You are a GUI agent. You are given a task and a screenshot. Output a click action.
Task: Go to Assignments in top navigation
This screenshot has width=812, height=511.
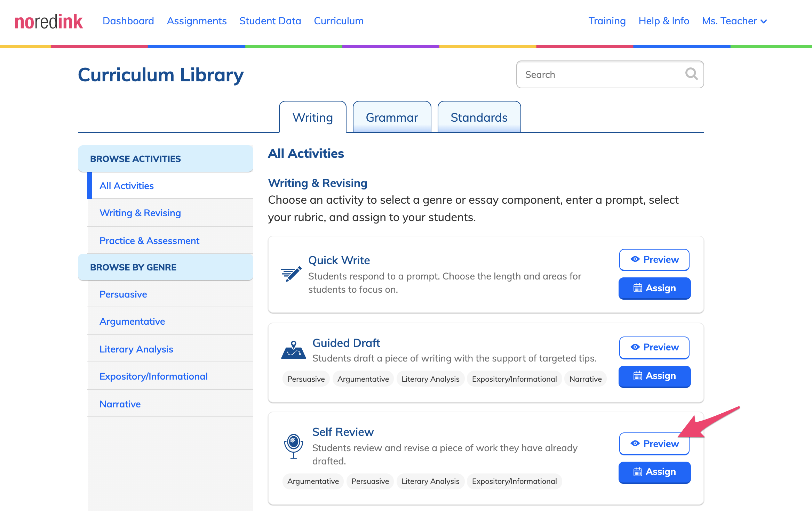[x=197, y=21]
